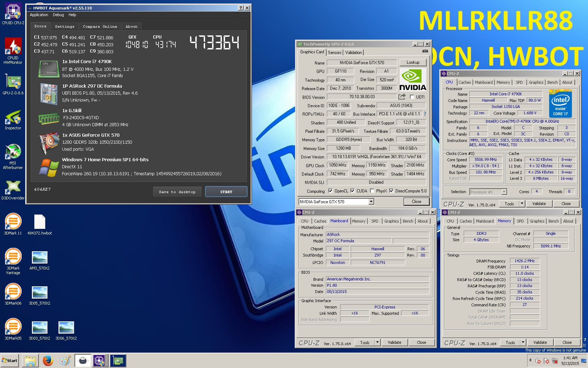Toggle the CUDA checkbox
588x368 pixels.
(x=352, y=191)
